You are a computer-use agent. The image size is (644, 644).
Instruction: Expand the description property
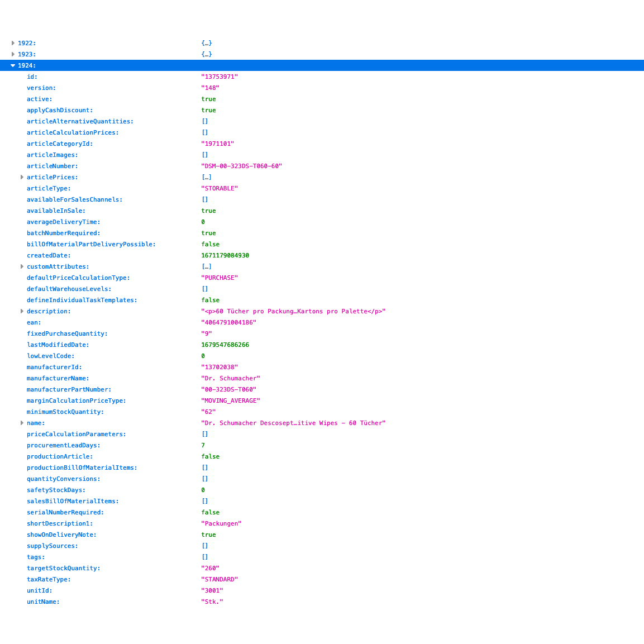22,311
